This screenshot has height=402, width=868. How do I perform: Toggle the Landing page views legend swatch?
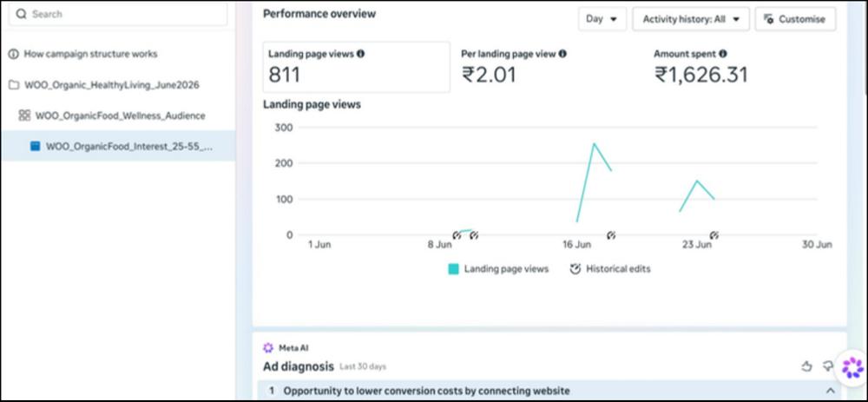click(x=453, y=269)
